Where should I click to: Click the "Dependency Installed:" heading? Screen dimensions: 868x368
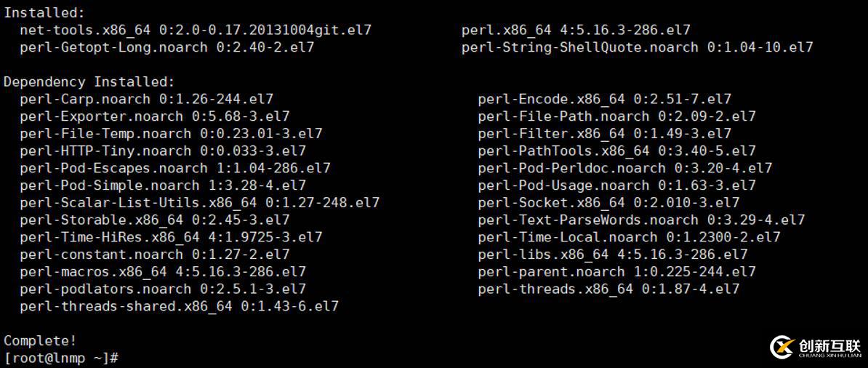89,81
